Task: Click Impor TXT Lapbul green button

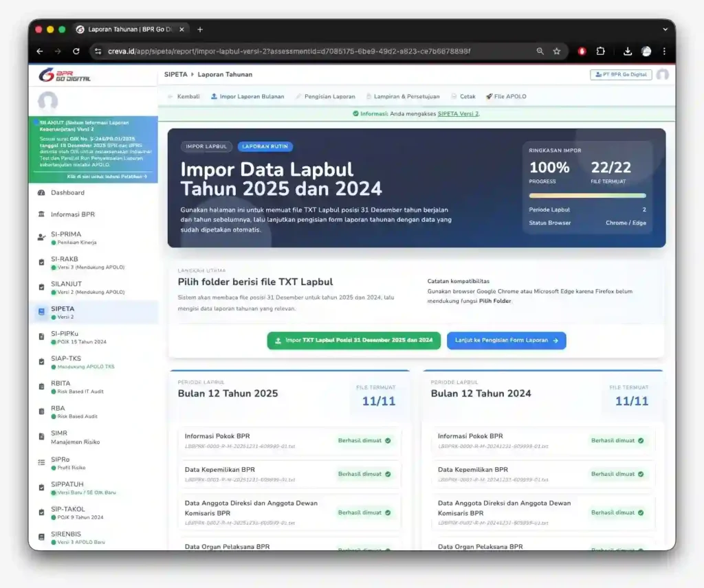Action: coord(353,340)
